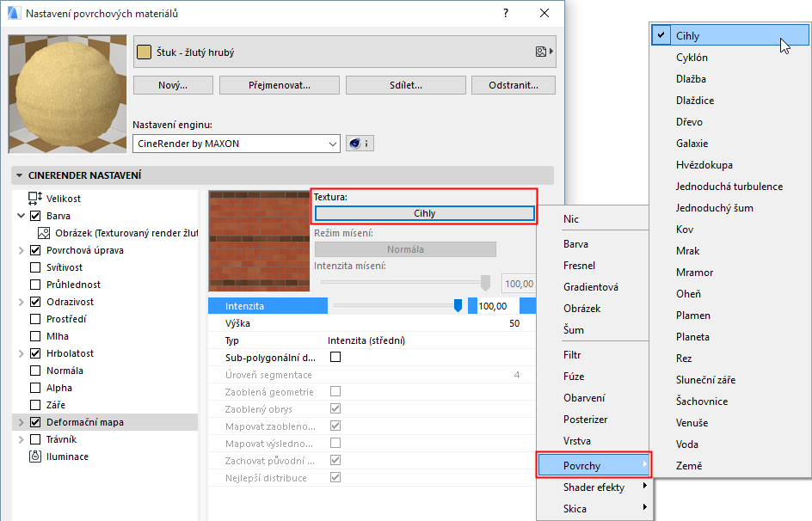Toggle the Deformační mapa checkbox
This screenshot has width=812, height=521.
click(35, 422)
